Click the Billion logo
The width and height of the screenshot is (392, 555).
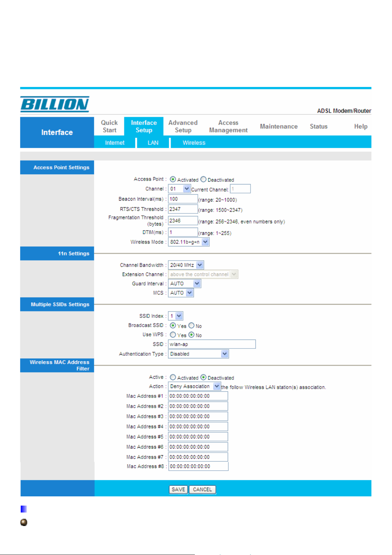coord(55,104)
